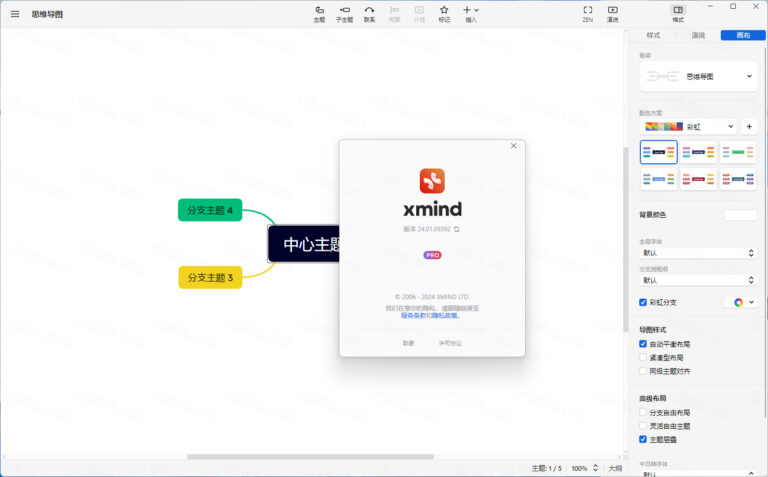768x477 pixels.
Task: Click the summary (概要) toolbar icon
Action: (x=394, y=14)
